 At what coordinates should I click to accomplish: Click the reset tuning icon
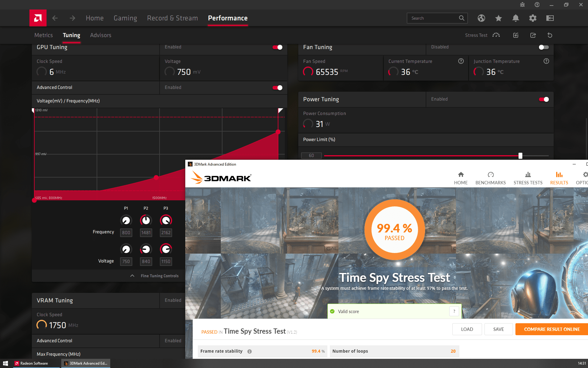pos(550,35)
